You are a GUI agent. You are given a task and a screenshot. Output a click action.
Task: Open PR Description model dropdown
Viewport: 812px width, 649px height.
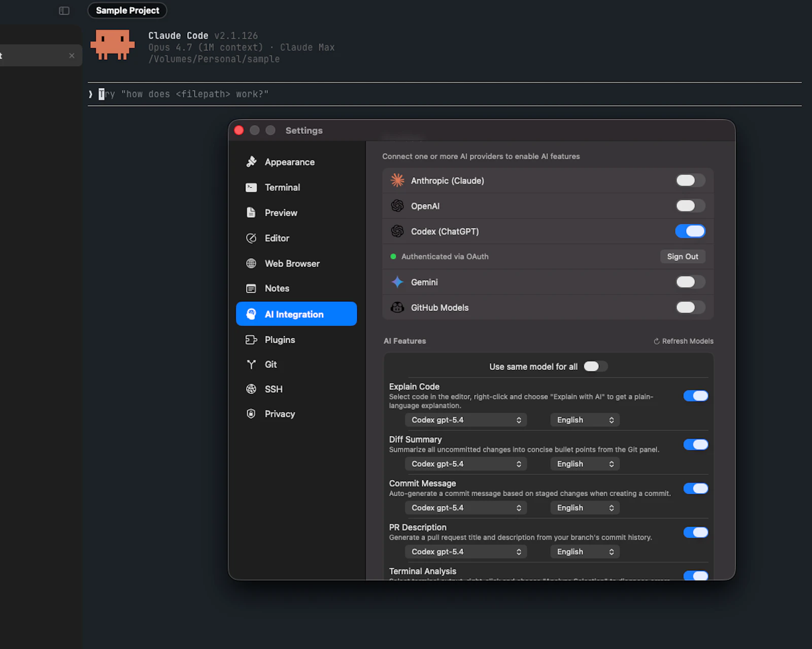click(466, 552)
